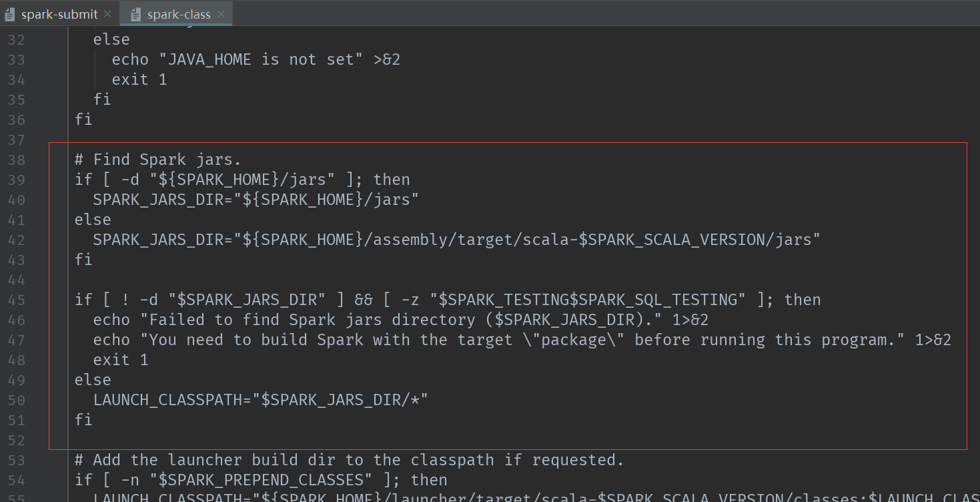Image resolution: width=980 pixels, height=502 pixels.
Task: Click line number 50 in the gutter
Action: (x=17, y=400)
